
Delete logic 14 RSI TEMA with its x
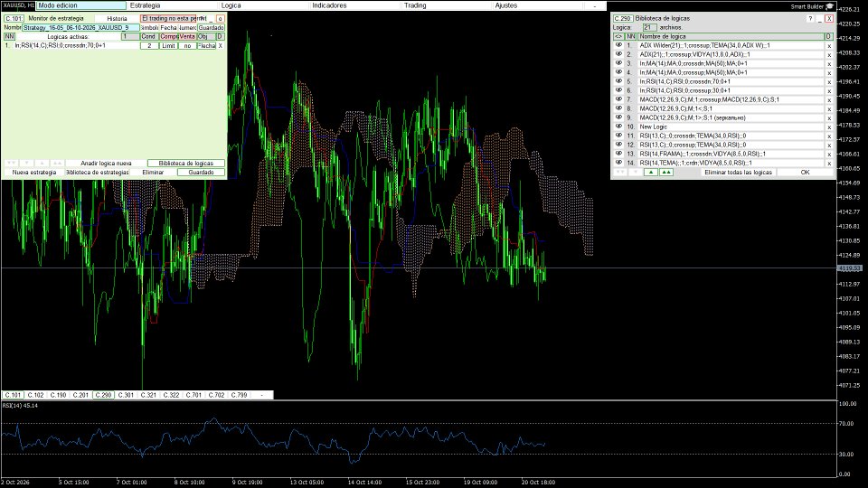coord(829,164)
